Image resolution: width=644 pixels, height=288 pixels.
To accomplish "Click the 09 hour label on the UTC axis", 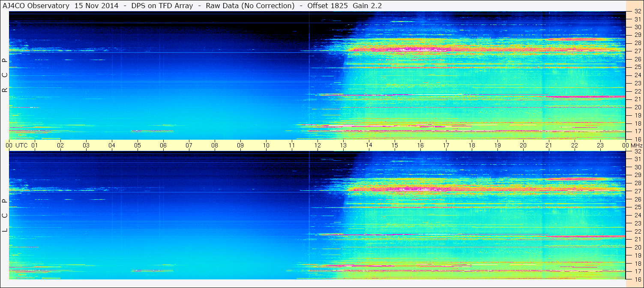I will click(x=240, y=145).
